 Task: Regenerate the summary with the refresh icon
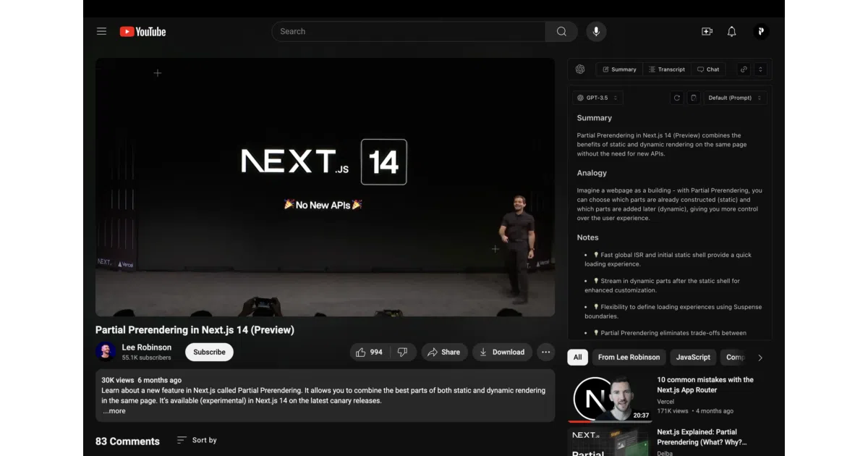[x=677, y=98]
